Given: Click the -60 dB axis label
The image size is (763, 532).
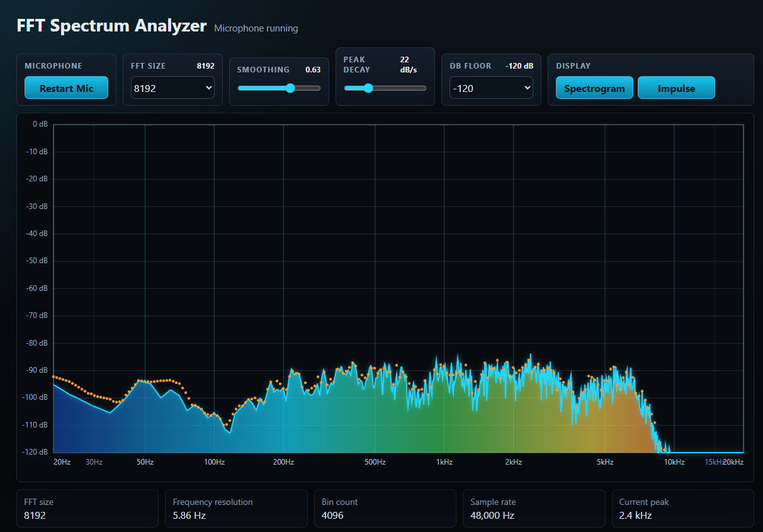Looking at the screenshot, I should 38,288.
